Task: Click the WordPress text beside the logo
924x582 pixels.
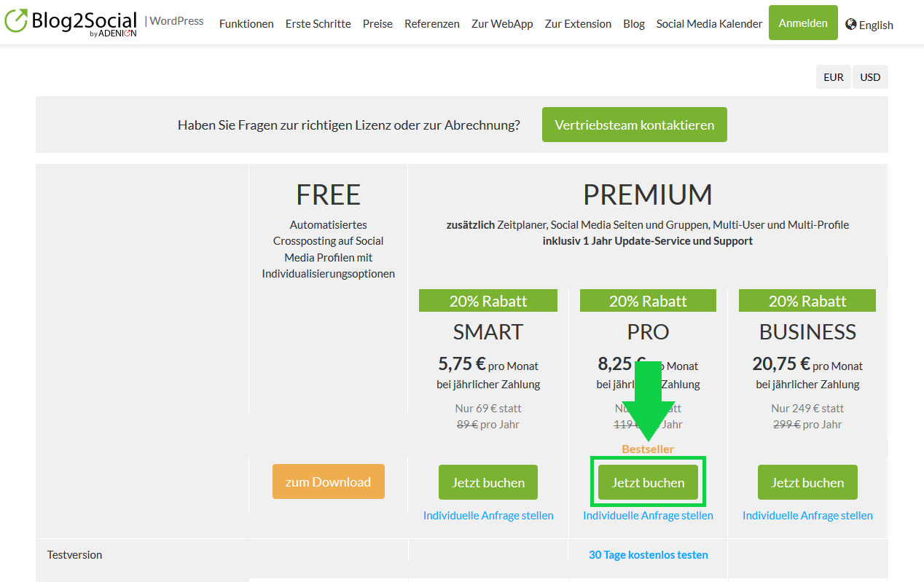Action: (x=176, y=20)
